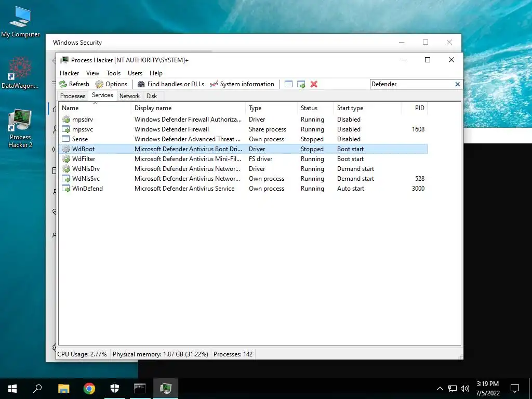Open the Hacker menu
This screenshot has width=532, height=399.
click(x=69, y=73)
